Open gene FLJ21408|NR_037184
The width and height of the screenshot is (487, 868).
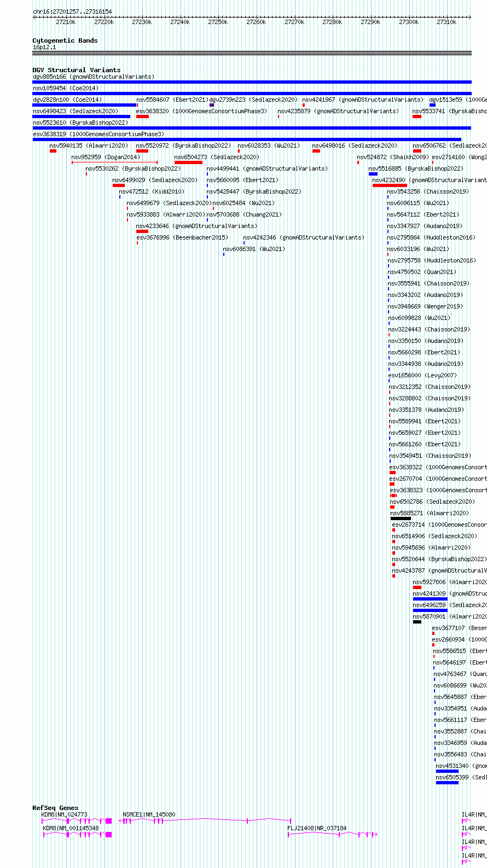317,828
